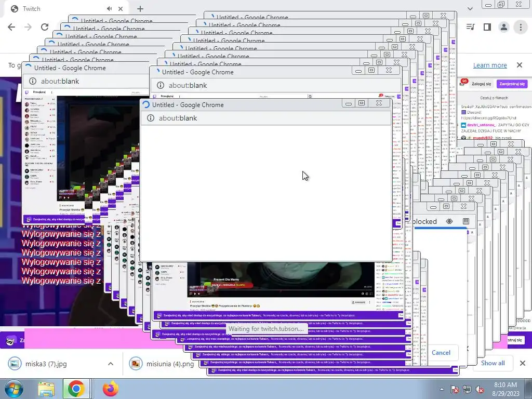Close the downloads bar
Image resolution: width=532 pixels, height=399 pixels.
coord(523,363)
